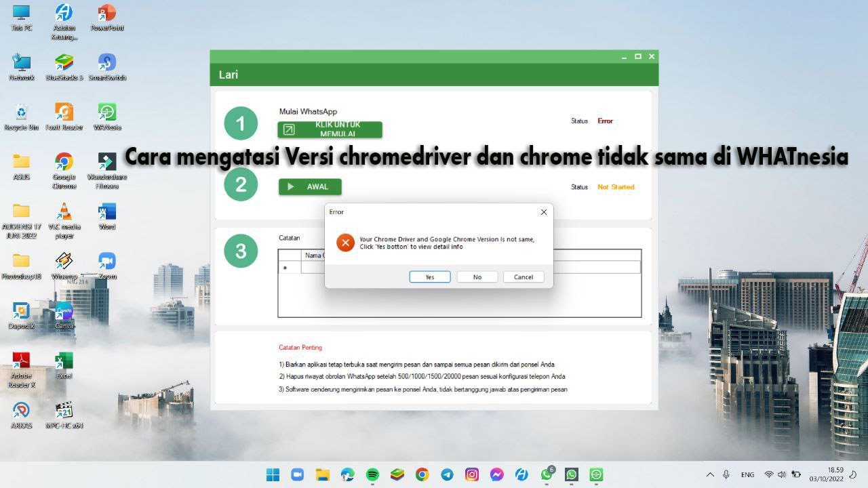Click the KLIK UNTUK MEMULAI button
868x488 pixels.
click(330, 129)
